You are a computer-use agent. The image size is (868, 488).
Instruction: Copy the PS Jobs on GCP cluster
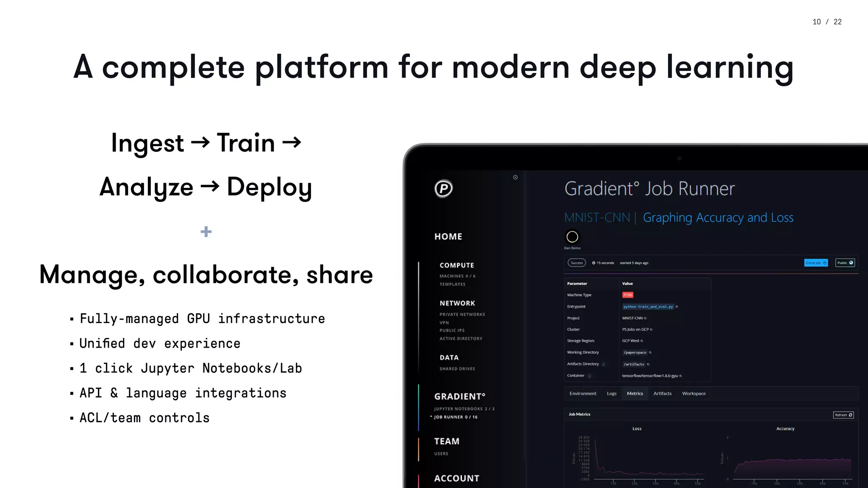pos(651,329)
